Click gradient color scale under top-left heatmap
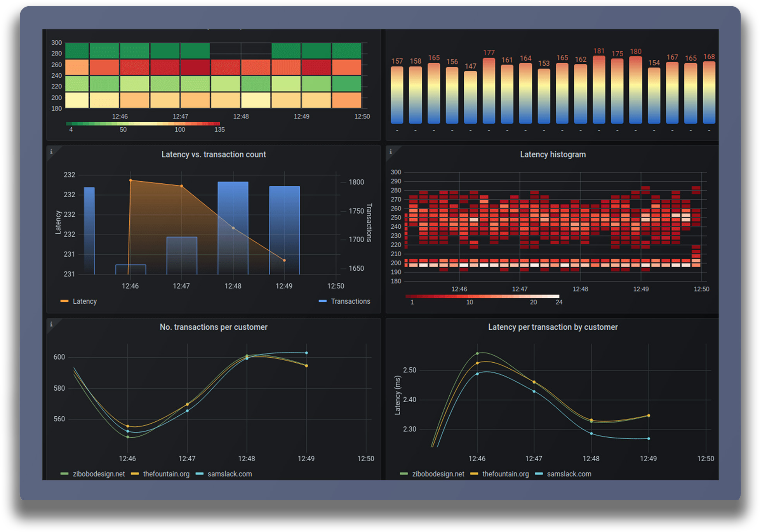The image size is (760, 532). tap(143, 123)
